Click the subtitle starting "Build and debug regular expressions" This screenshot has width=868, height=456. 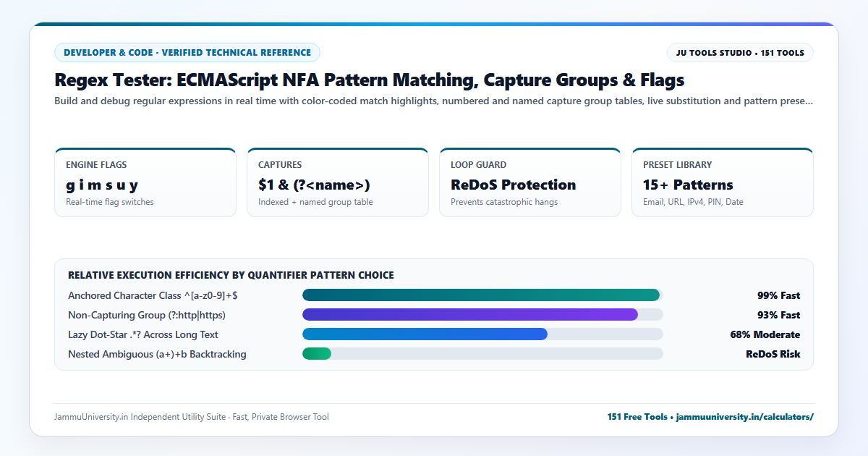click(x=433, y=101)
